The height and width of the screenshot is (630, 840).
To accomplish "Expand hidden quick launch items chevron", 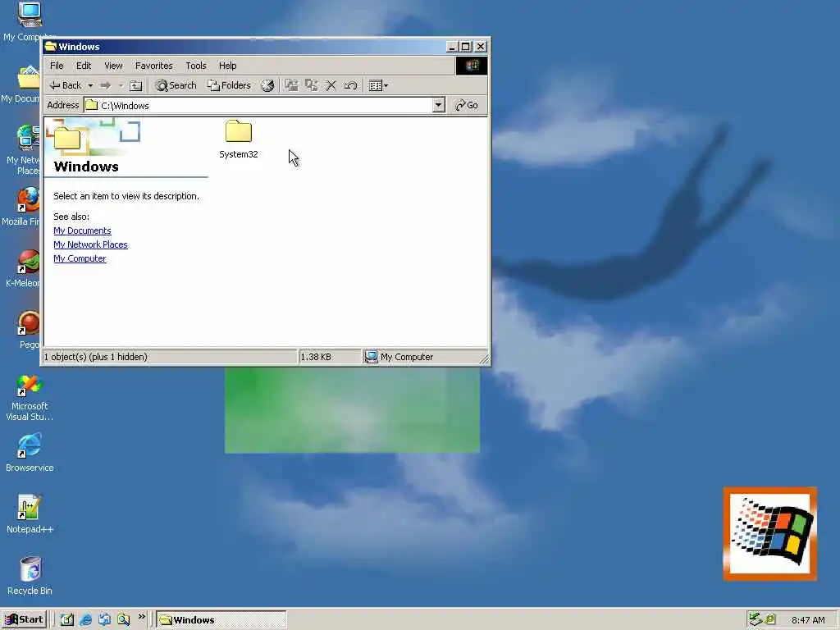I will pos(141,617).
